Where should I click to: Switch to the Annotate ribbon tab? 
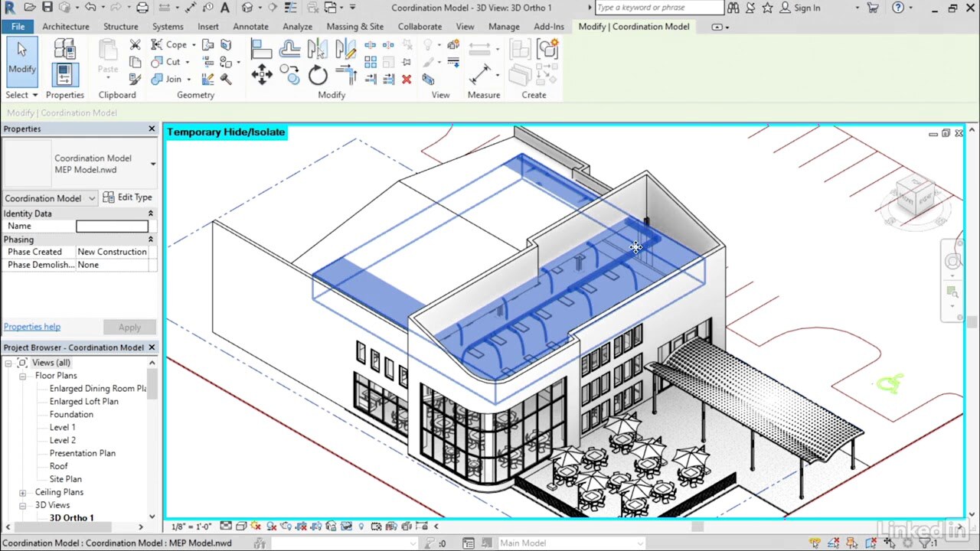[x=250, y=26]
